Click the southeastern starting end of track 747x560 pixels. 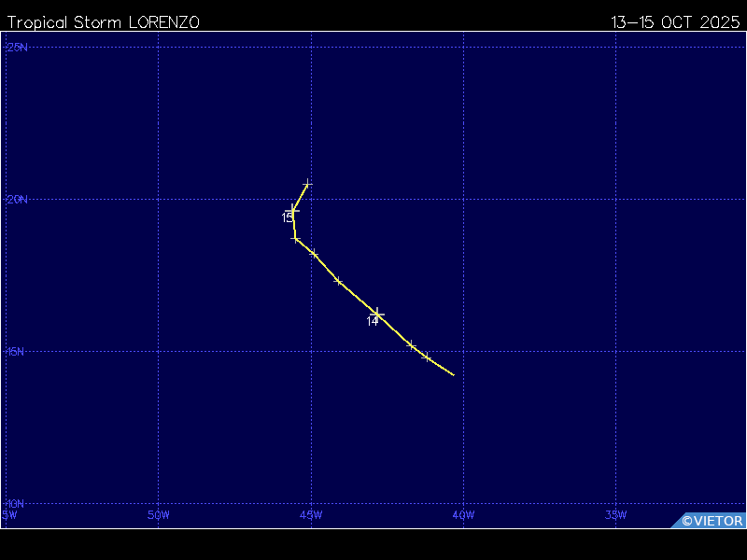(453, 374)
